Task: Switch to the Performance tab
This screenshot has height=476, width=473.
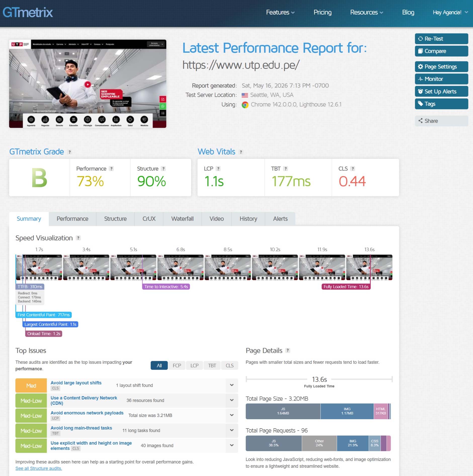Action: [x=72, y=219]
